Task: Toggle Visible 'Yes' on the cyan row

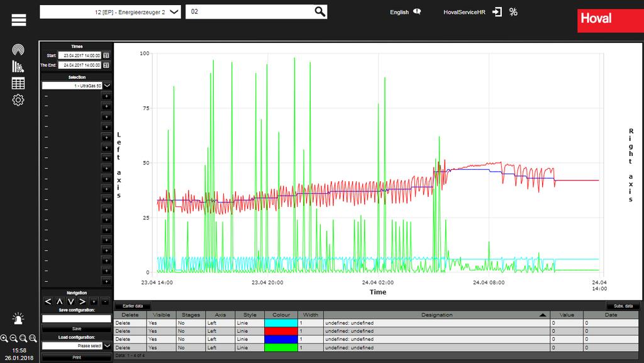Action: 152,323
